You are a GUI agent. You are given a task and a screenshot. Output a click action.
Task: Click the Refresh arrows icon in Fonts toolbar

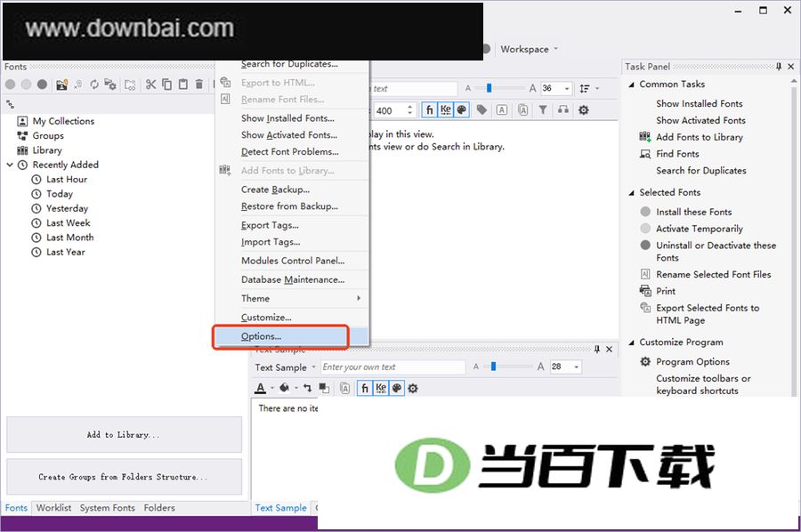94,85
